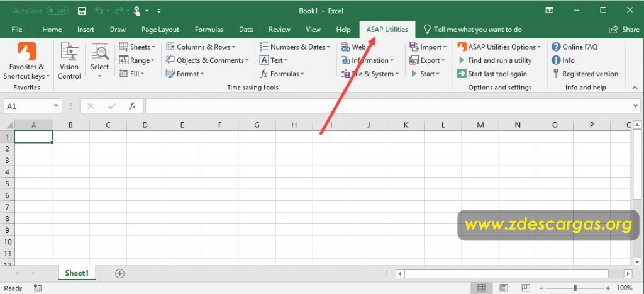
Task: Click the macro record status icon
Action: click(x=38, y=288)
